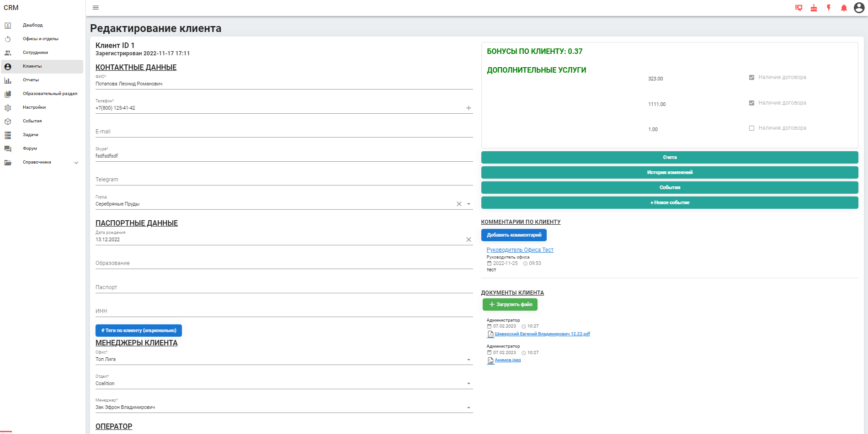Clear the Город field with X
Image resolution: width=868 pixels, height=434 pixels.
(x=459, y=204)
